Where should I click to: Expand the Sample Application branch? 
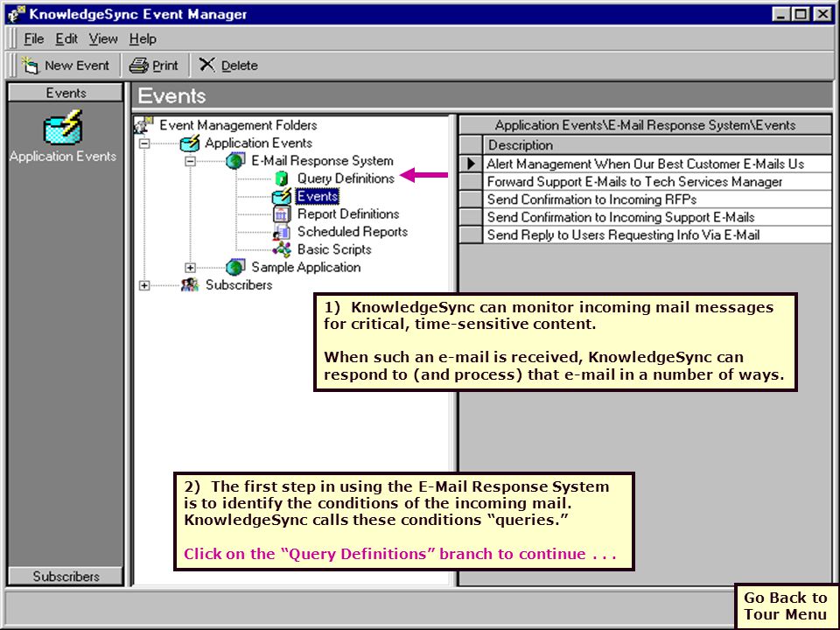pyautogui.click(x=190, y=268)
